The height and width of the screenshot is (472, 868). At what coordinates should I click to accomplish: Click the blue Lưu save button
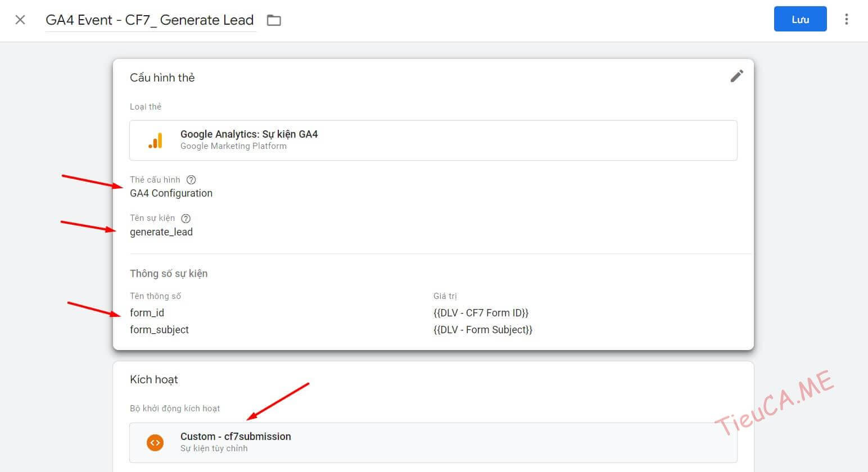(x=800, y=19)
